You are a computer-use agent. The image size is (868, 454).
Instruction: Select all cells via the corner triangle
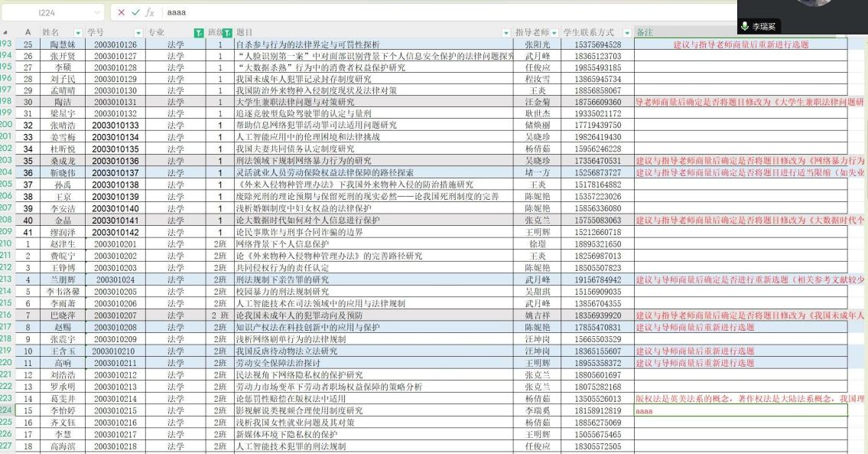tap(5, 33)
